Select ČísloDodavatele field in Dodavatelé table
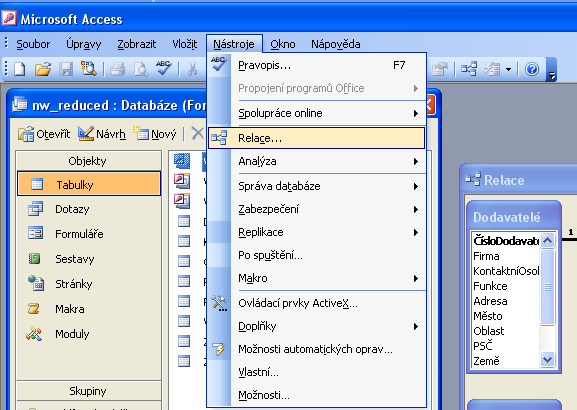 coord(506,241)
